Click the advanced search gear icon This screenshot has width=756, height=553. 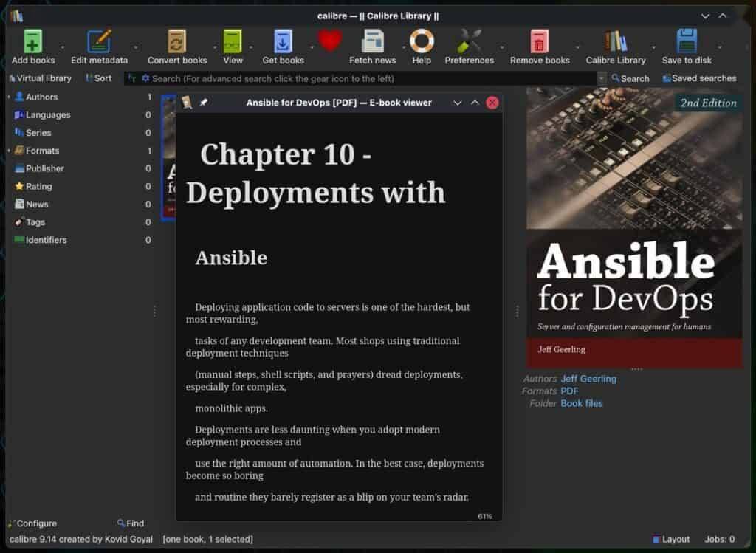(x=145, y=78)
